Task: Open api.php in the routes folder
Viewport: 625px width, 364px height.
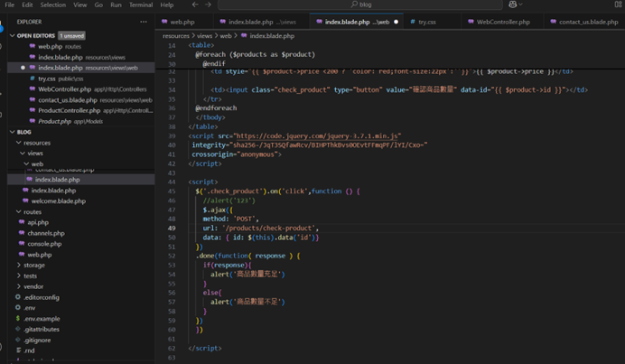Action: [x=38, y=222]
